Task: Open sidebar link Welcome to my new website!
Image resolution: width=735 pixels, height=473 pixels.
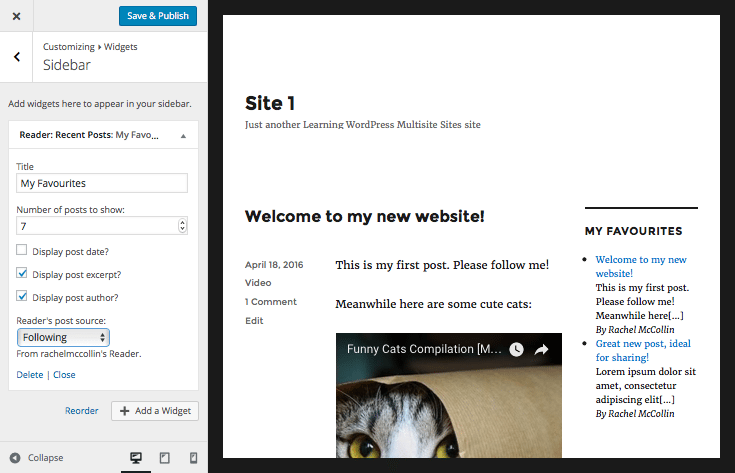Action: tap(641, 266)
